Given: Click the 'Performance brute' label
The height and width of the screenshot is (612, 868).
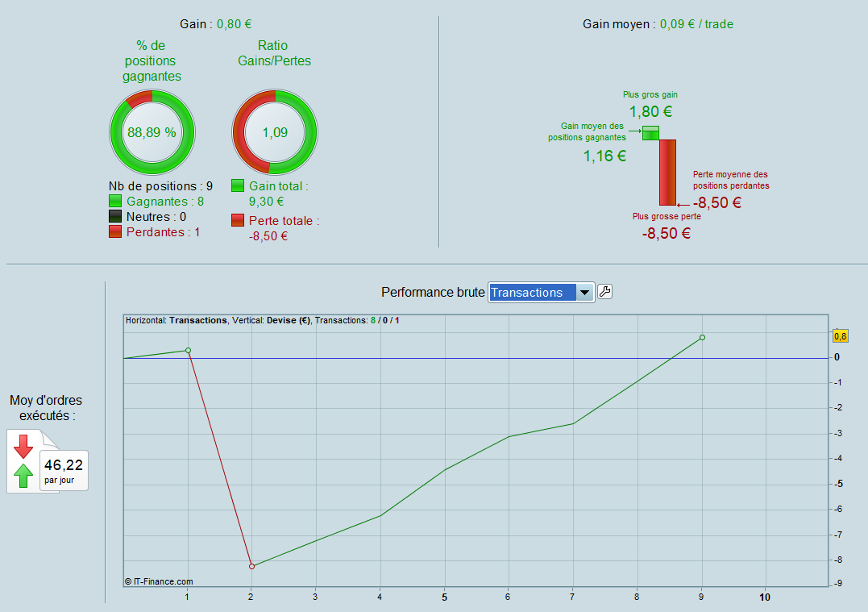Looking at the screenshot, I should 433,292.
